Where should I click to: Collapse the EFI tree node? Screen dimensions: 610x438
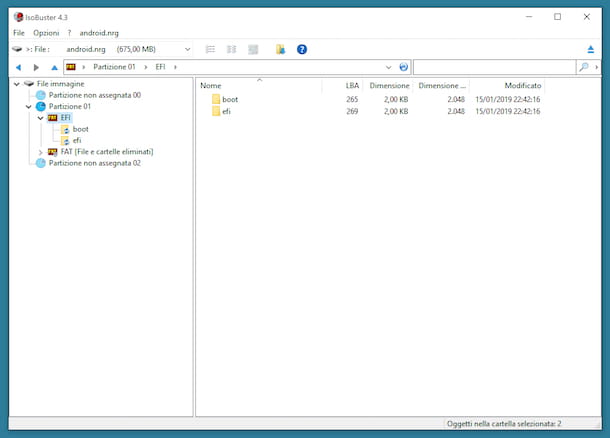point(41,118)
